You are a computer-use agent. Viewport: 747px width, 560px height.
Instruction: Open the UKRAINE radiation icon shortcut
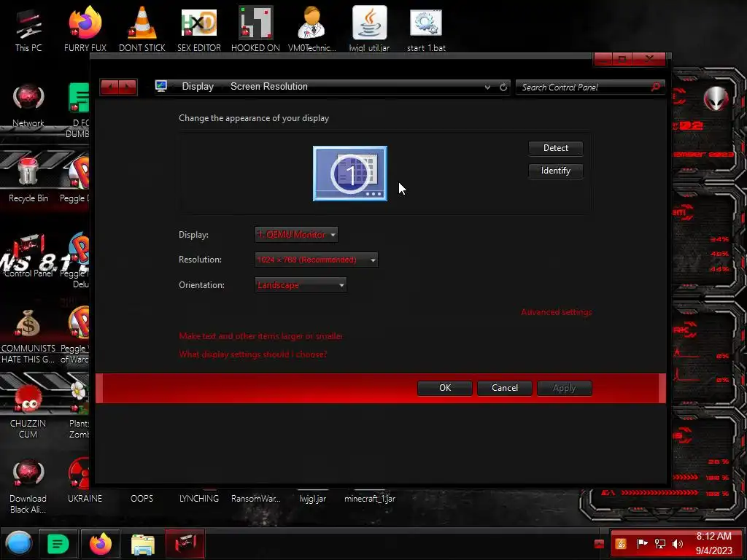tap(85, 481)
